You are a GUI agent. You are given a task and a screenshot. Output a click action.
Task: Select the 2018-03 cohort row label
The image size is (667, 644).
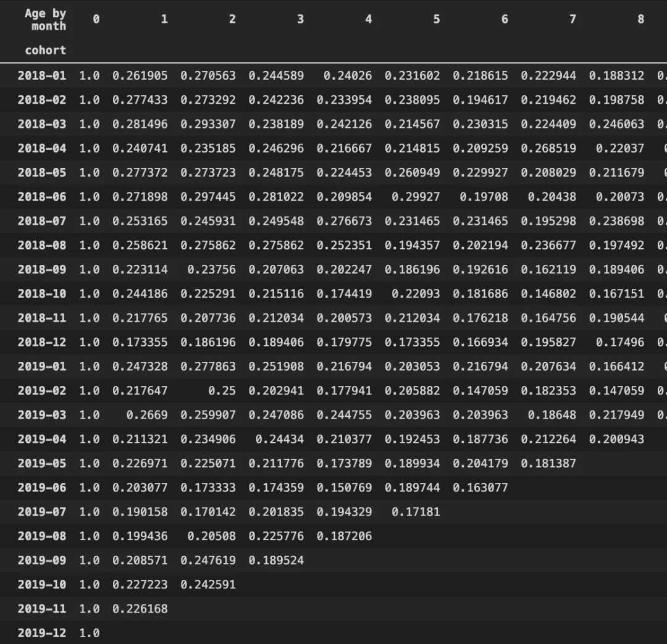(42, 123)
